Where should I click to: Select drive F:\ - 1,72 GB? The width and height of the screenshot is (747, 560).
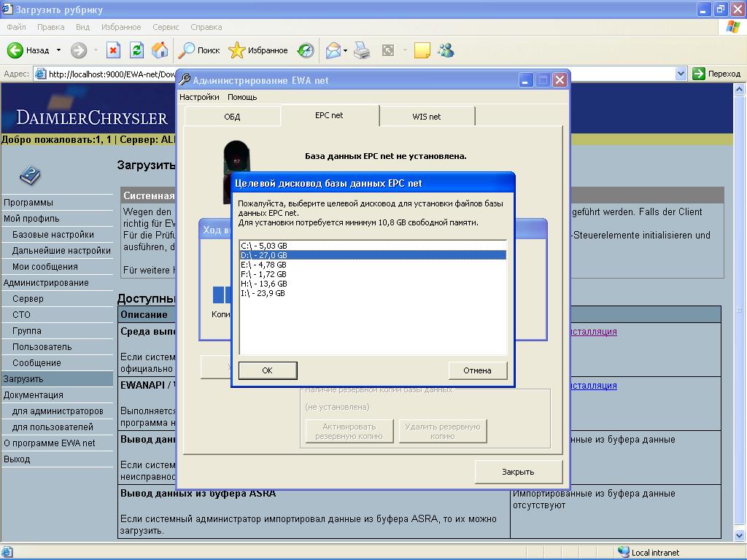(x=373, y=274)
